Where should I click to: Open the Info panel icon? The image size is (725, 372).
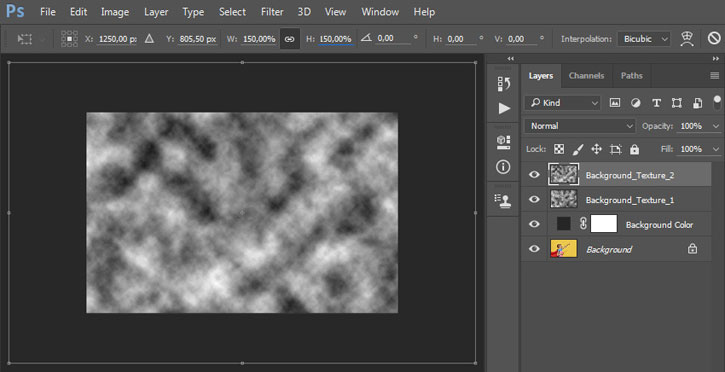point(504,167)
